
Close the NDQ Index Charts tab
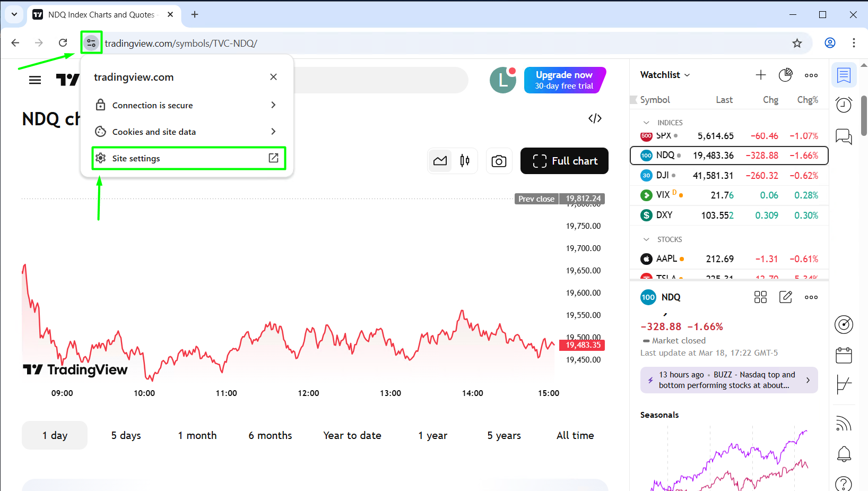pyautogui.click(x=170, y=14)
